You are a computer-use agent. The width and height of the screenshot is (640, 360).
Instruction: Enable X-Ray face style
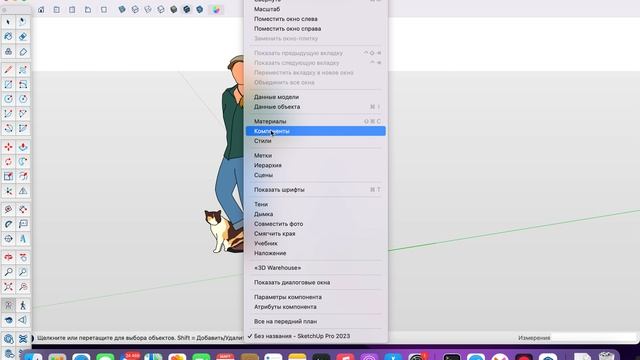(x=122, y=9)
